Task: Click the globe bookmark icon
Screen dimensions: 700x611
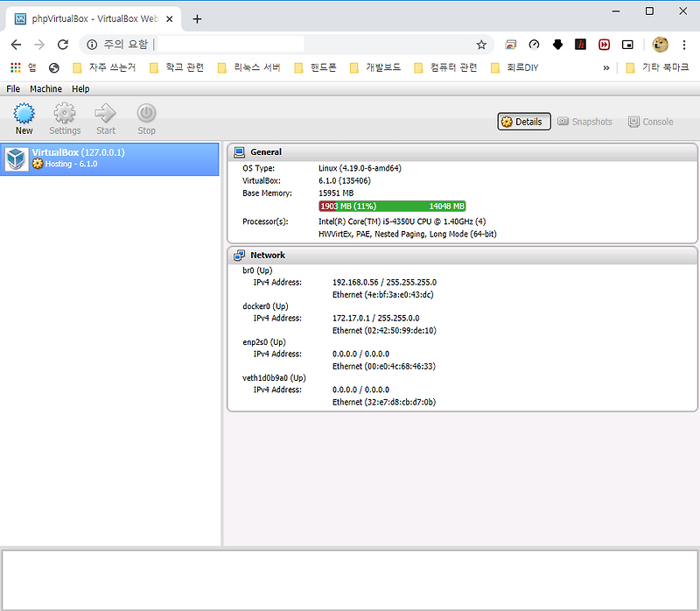Action: point(54,67)
